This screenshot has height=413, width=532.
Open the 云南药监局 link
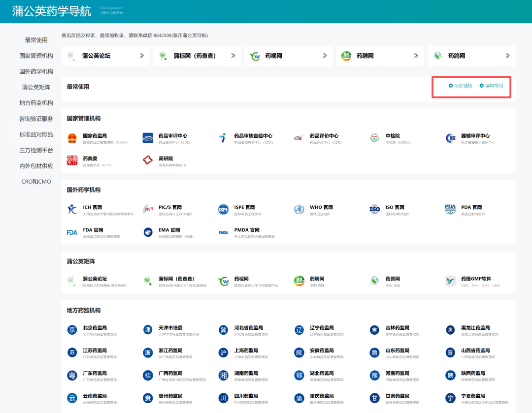(x=95, y=396)
